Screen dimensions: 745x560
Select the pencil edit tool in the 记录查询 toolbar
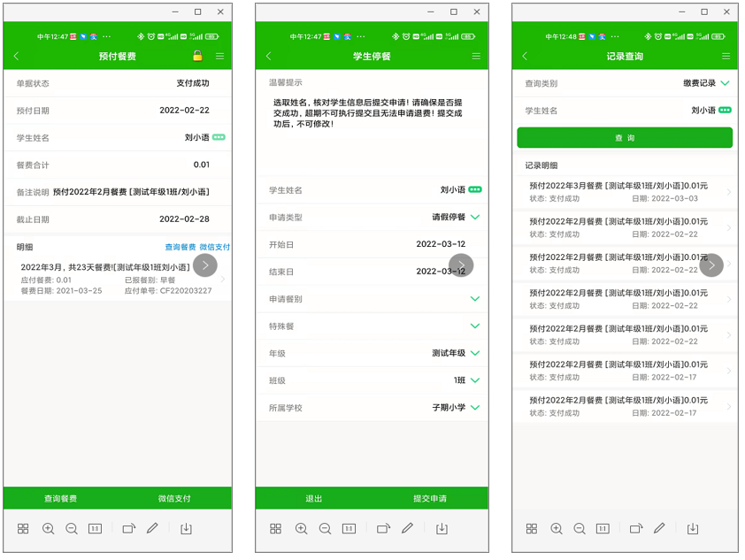659,528
